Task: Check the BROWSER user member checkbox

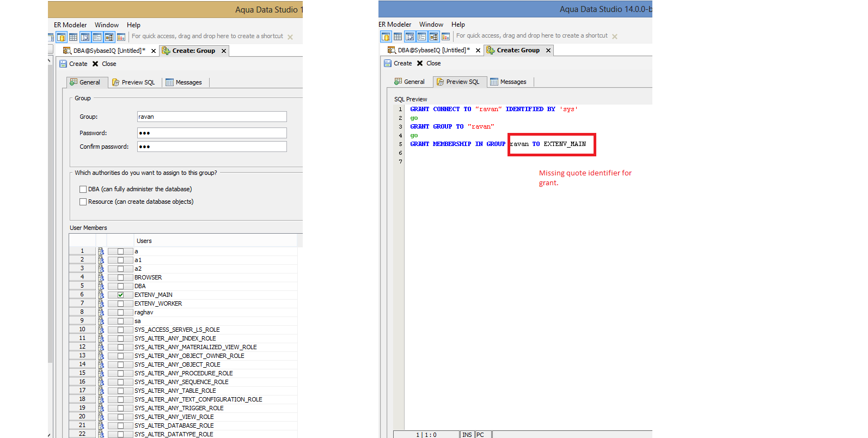Action: [120, 277]
